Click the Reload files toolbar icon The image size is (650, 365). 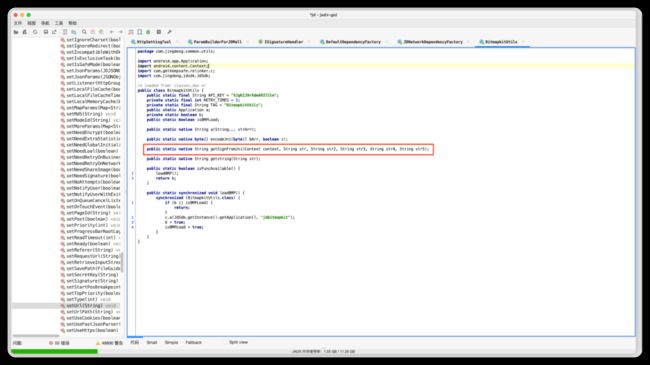click(35, 32)
